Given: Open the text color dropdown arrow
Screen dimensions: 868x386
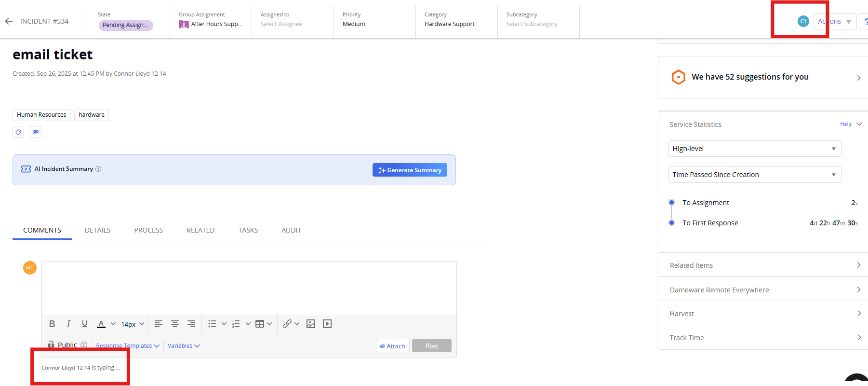Looking at the screenshot, I should (113, 324).
